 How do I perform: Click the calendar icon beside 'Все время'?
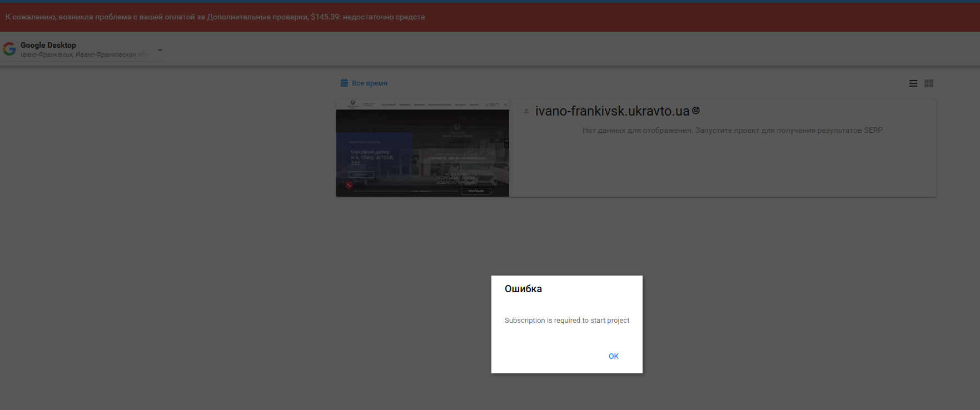(x=344, y=83)
